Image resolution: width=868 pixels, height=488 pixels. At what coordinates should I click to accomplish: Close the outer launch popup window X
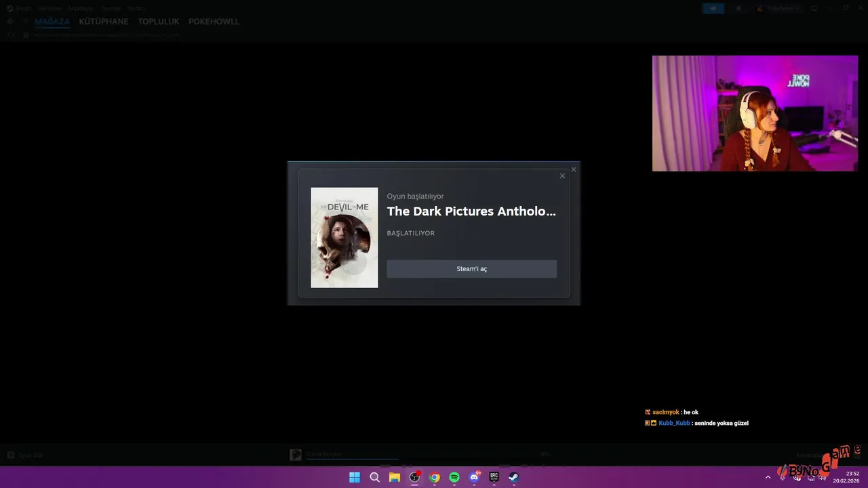pos(574,169)
